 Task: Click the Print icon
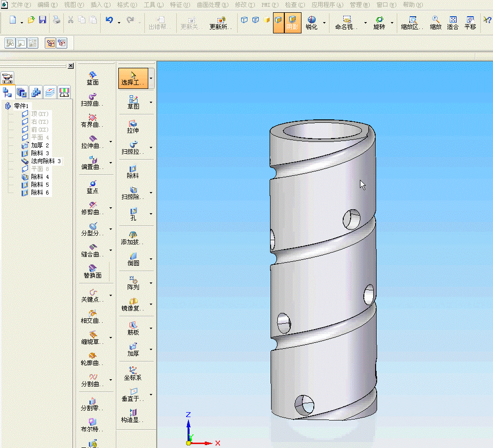point(56,20)
